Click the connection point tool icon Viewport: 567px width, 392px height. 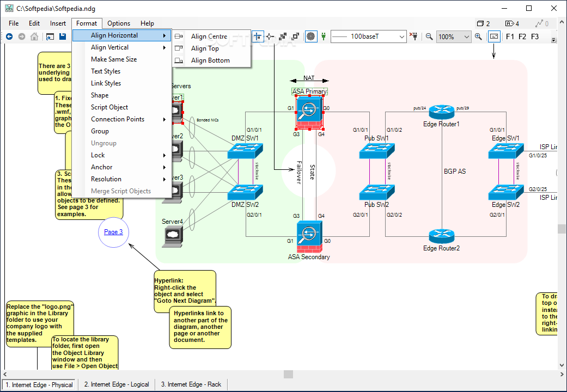[x=270, y=36]
